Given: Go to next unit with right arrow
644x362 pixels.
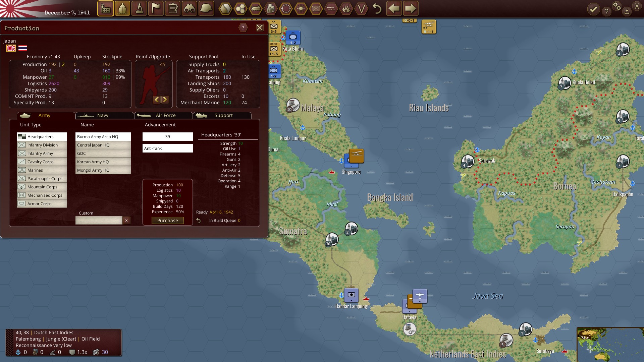Looking at the screenshot, I should click(x=411, y=9).
